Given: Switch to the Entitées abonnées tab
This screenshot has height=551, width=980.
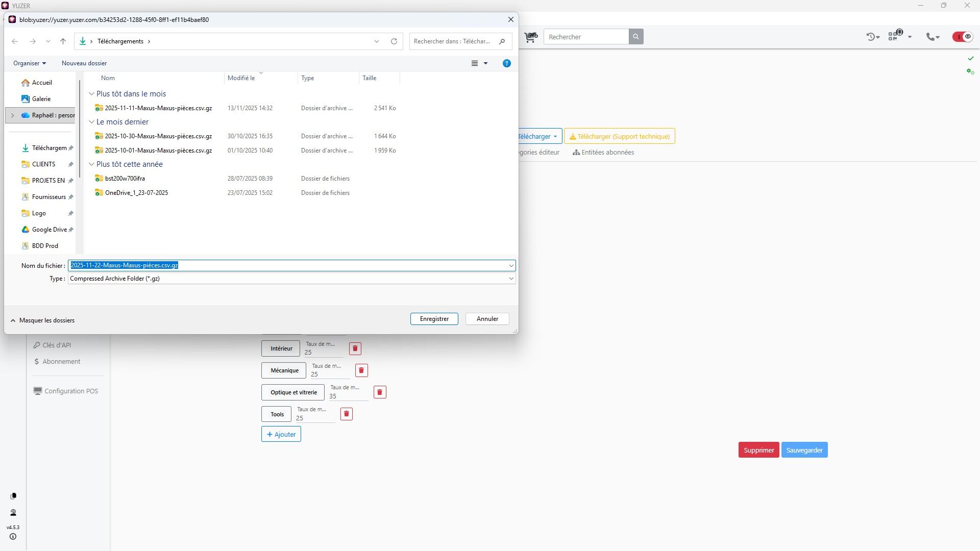Looking at the screenshot, I should click(x=603, y=153).
